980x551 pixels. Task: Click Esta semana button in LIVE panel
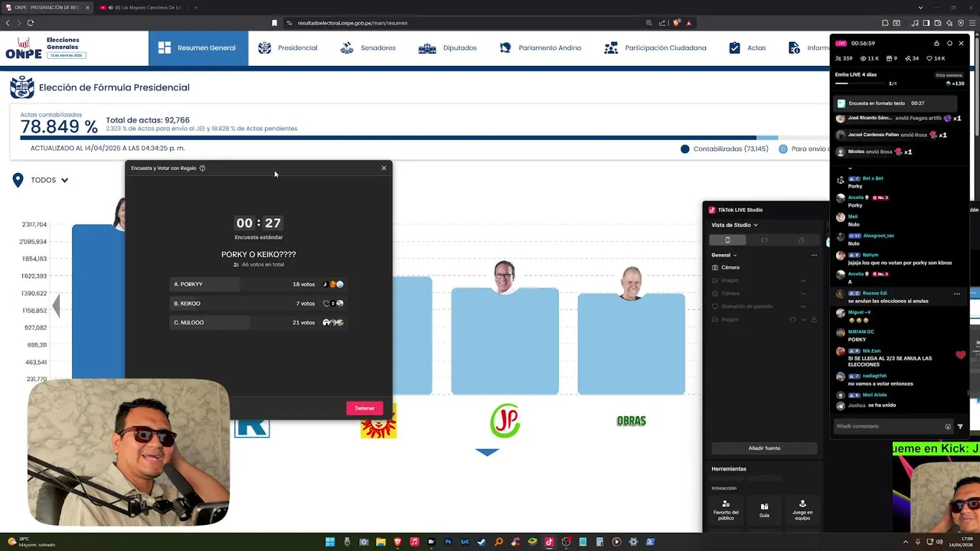[949, 75]
